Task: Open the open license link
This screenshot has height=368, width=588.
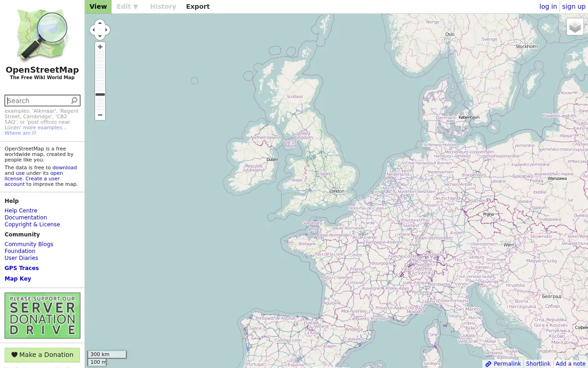Action: 34,176
